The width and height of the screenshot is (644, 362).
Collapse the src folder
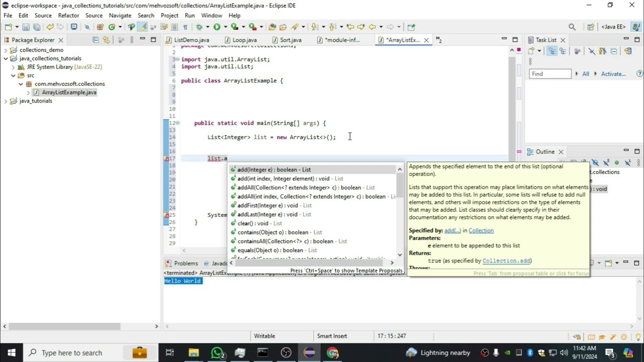point(14,75)
